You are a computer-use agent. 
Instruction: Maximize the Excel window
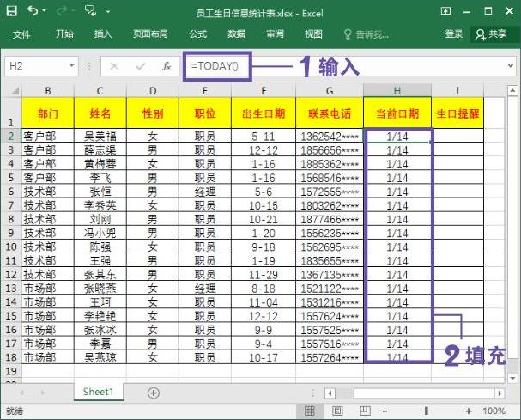488,11
